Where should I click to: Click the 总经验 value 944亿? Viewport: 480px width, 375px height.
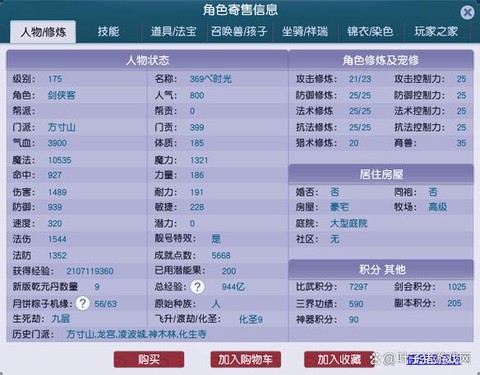[x=233, y=287]
